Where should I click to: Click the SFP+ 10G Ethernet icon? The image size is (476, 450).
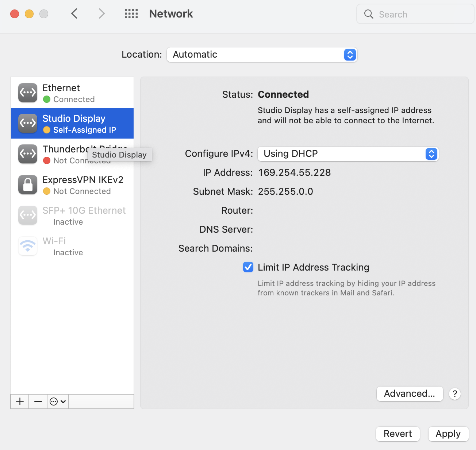click(28, 215)
